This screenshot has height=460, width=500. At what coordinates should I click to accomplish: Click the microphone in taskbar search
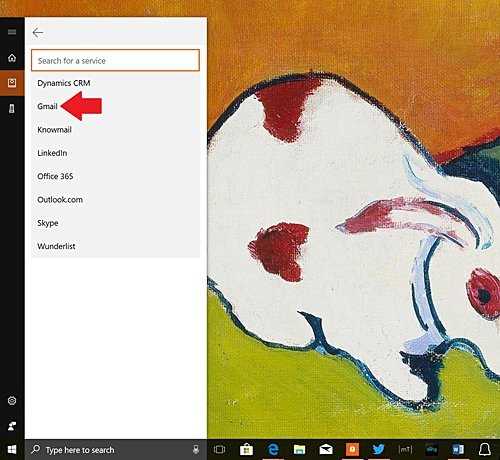tap(196, 449)
